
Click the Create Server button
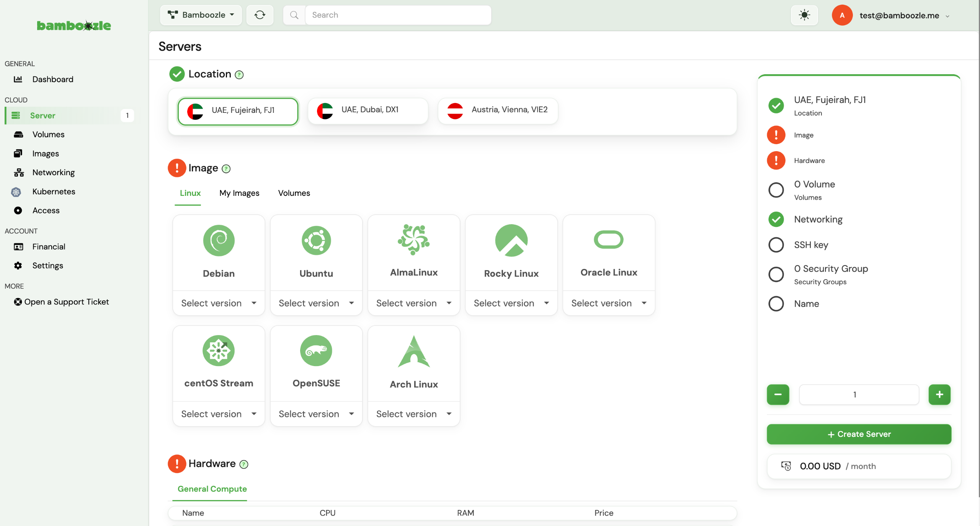pyautogui.click(x=859, y=434)
